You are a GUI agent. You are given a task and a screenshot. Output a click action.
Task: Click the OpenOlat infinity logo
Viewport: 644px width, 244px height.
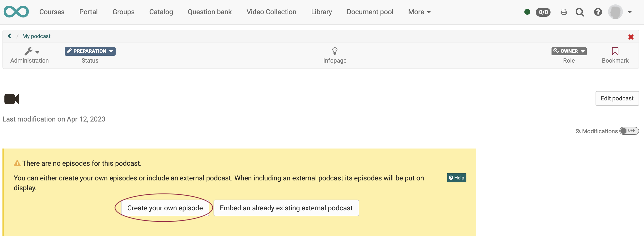(16, 12)
